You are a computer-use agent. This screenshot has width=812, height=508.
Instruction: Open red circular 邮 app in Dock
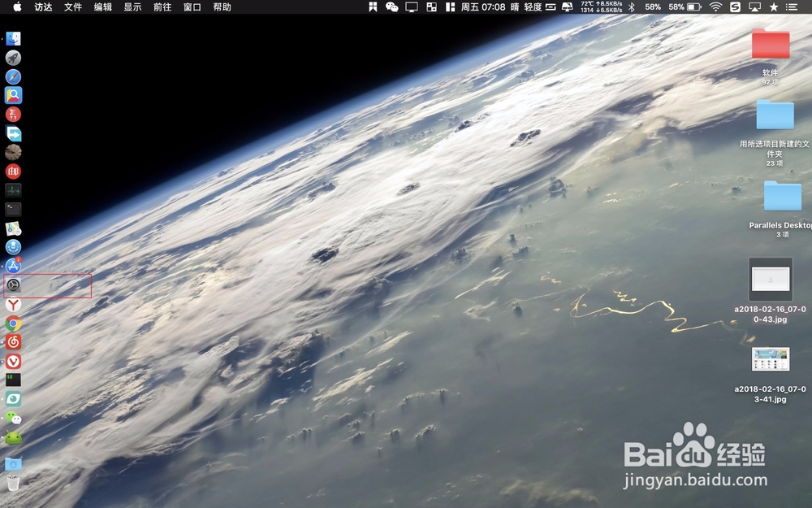click(x=13, y=171)
